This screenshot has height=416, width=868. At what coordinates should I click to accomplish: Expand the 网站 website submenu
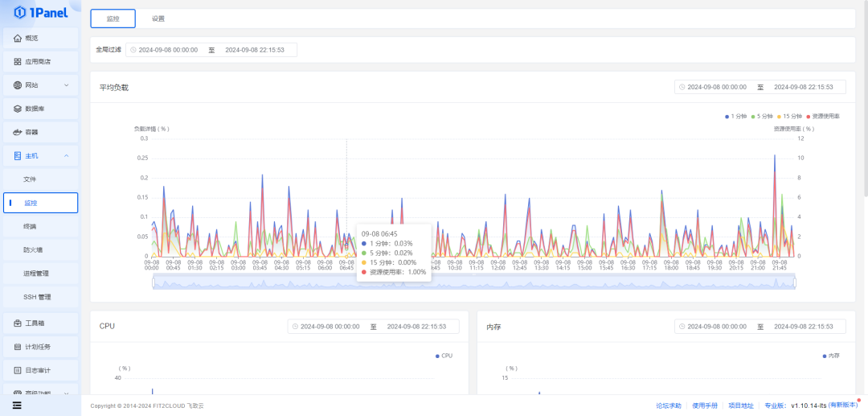tap(66, 85)
